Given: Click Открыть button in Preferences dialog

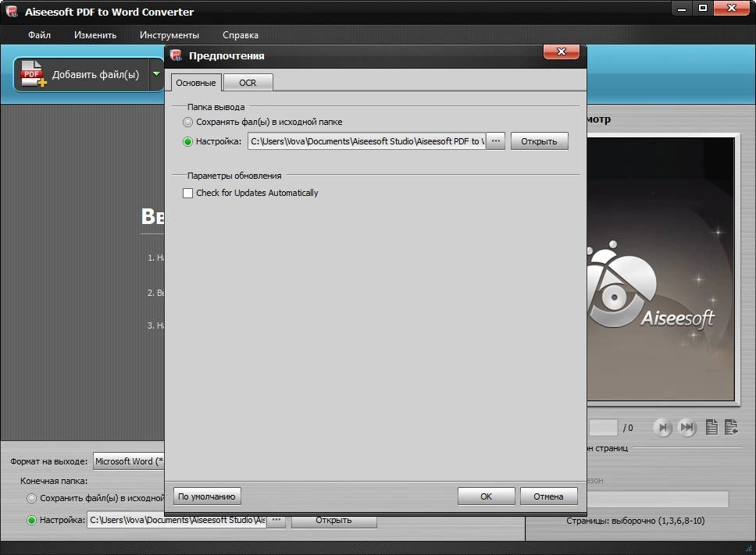Looking at the screenshot, I should pyautogui.click(x=539, y=141).
